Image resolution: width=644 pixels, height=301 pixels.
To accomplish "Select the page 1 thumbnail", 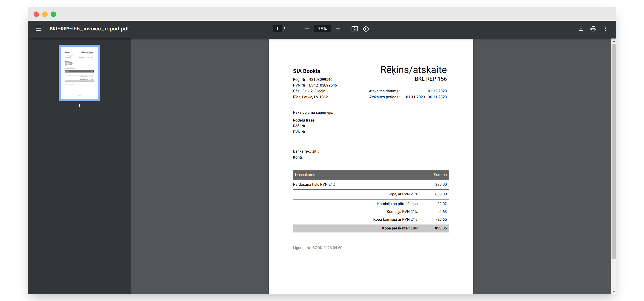I will (x=79, y=73).
